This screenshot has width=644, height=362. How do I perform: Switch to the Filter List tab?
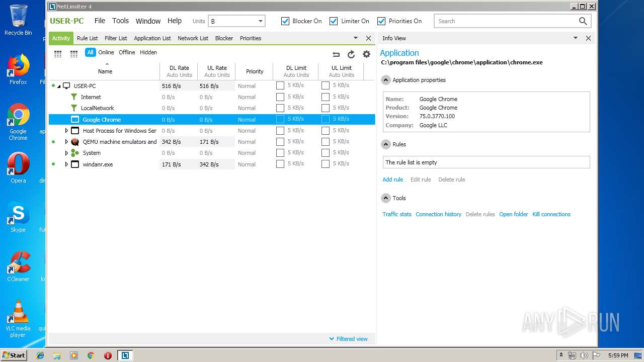click(x=116, y=38)
